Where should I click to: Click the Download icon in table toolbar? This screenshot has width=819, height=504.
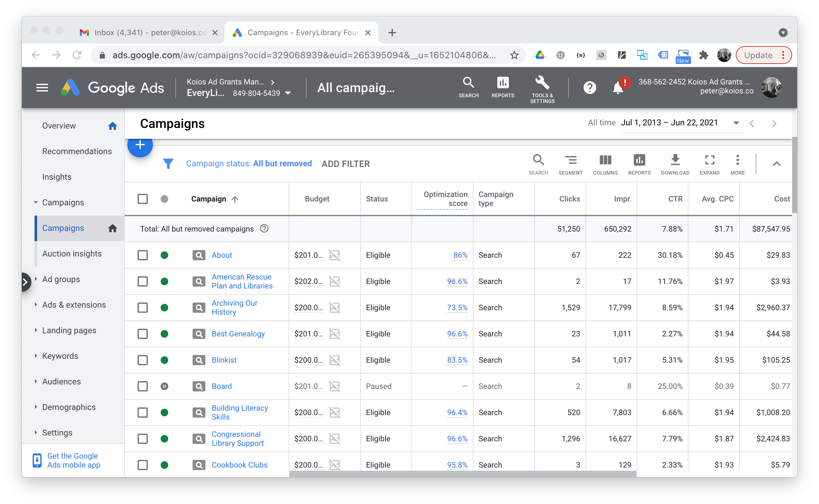tap(675, 160)
